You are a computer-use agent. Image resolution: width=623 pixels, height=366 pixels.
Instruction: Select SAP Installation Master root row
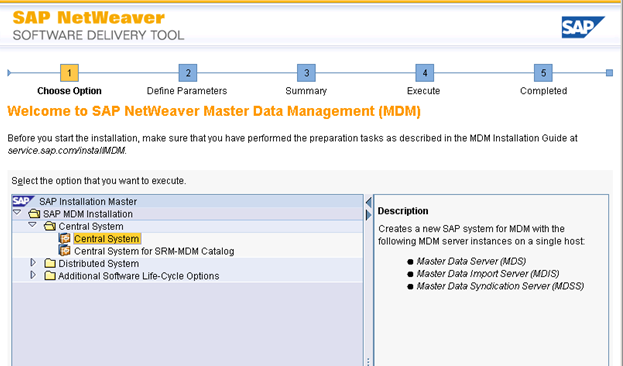[x=188, y=201]
